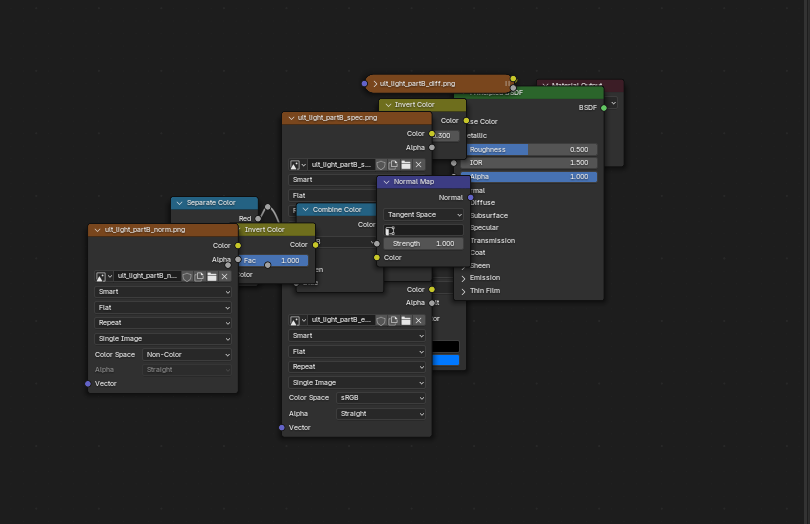Image resolution: width=810 pixels, height=524 pixels.
Task: Open image file folder in norm.png node
Action: (x=212, y=276)
